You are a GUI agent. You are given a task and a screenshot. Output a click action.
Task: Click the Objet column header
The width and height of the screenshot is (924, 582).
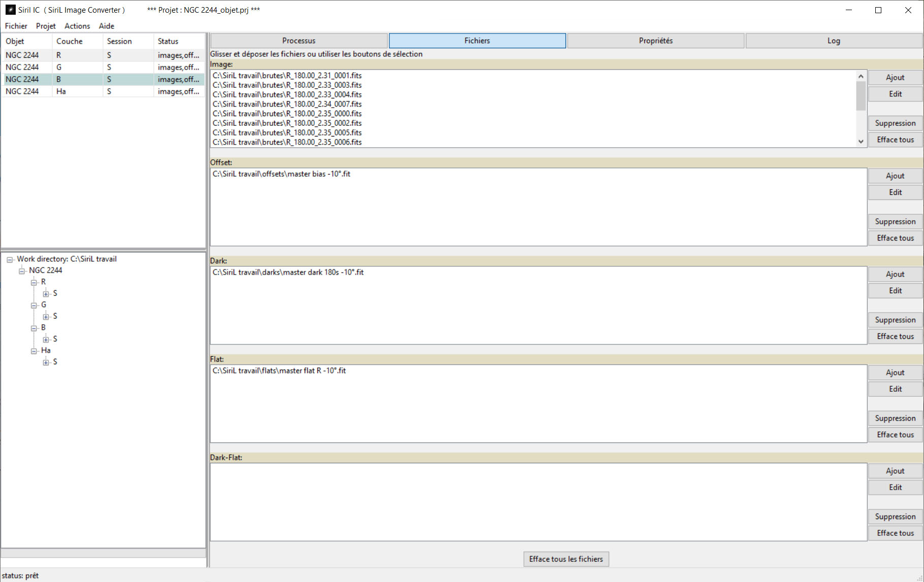click(27, 42)
